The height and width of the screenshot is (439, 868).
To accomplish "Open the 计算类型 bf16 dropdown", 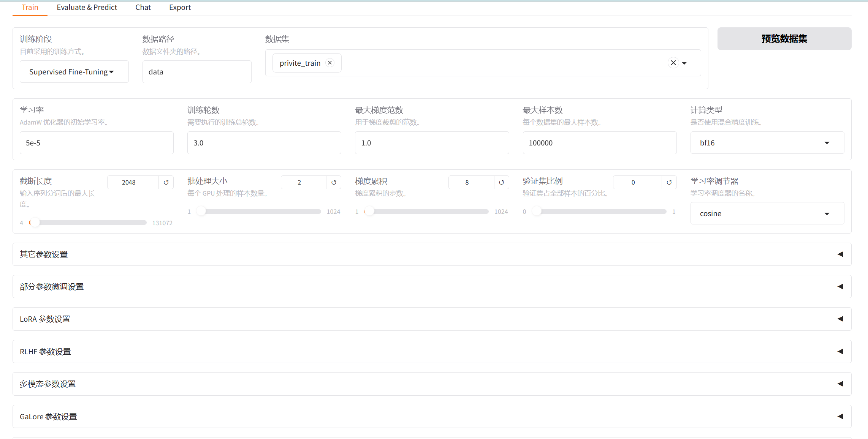I will pos(767,143).
